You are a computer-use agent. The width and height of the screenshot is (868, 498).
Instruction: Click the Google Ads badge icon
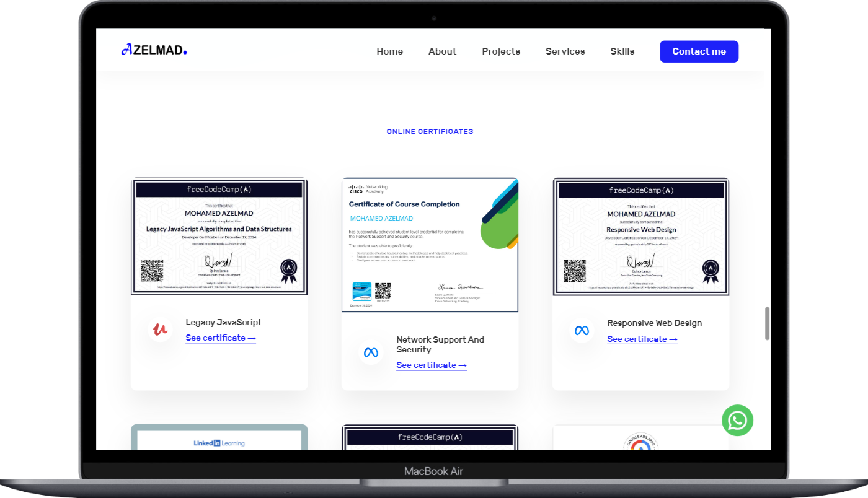640,442
